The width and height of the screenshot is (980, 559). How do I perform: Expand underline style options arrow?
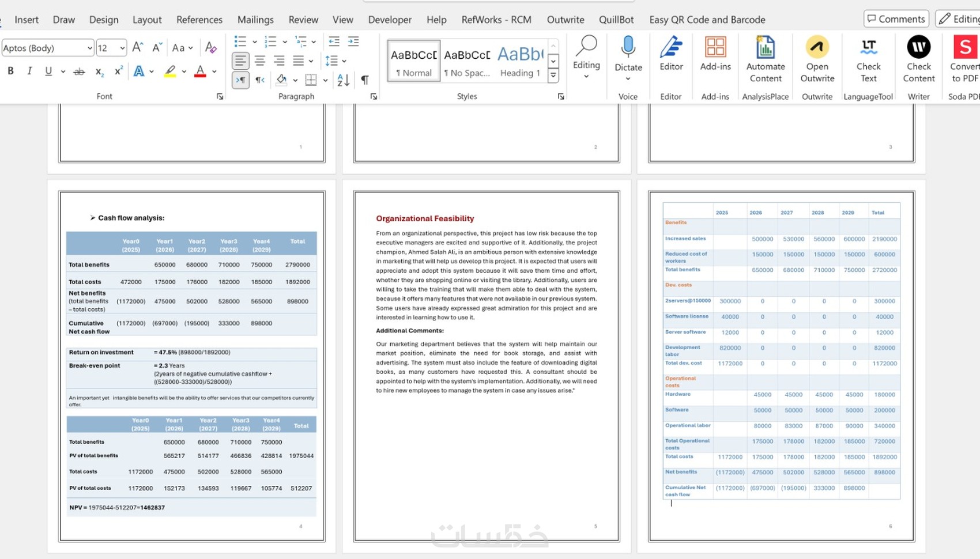coord(63,71)
